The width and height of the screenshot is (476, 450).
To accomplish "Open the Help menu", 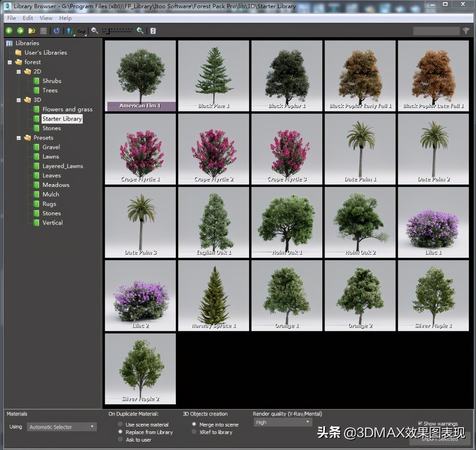I will [x=65, y=18].
